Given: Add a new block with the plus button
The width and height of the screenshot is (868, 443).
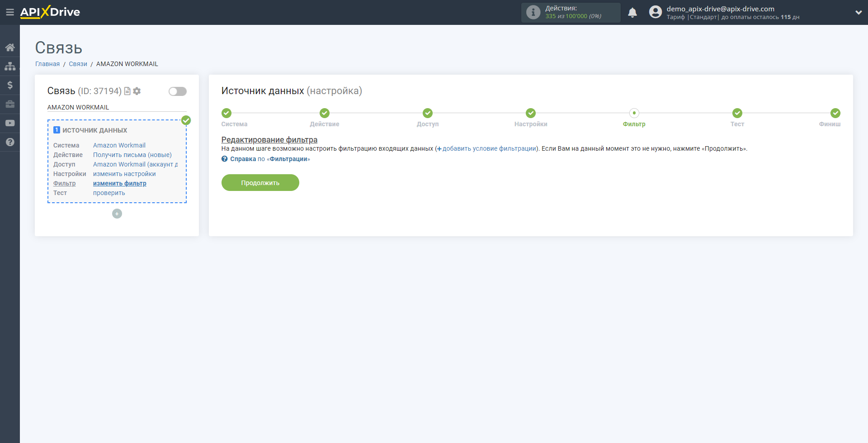Looking at the screenshot, I should pos(117,214).
